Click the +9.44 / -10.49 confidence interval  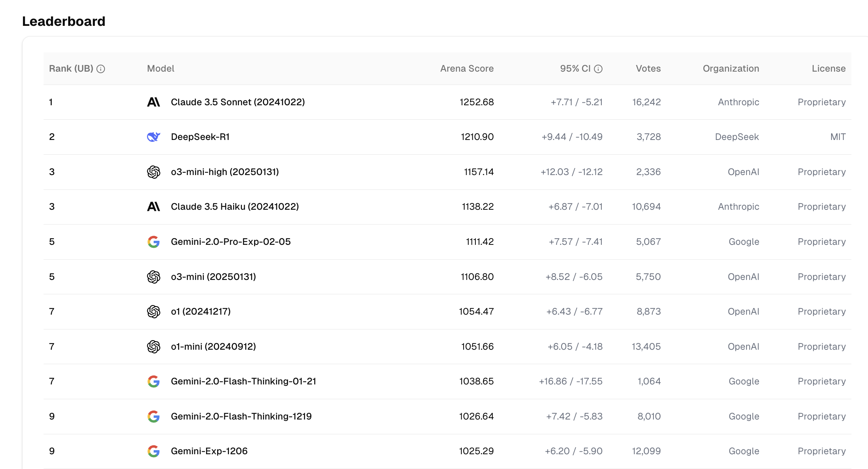(572, 137)
